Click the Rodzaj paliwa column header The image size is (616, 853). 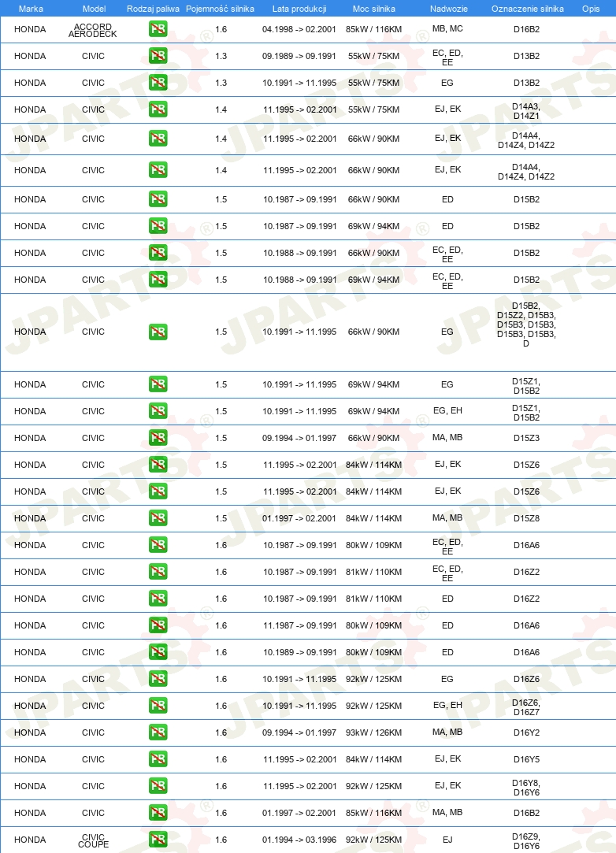click(153, 9)
